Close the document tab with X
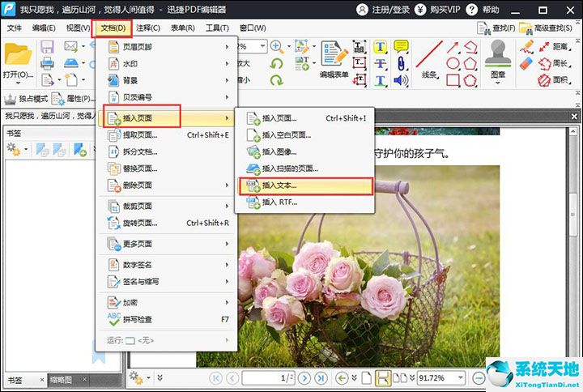 pyautogui.click(x=574, y=117)
